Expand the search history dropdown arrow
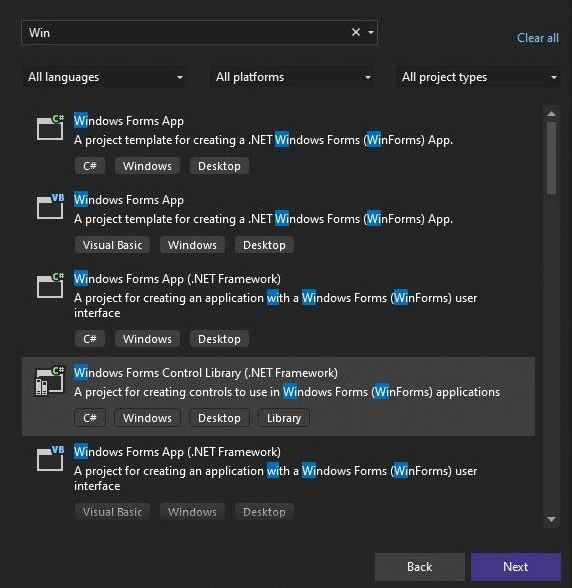The image size is (572, 588). pyautogui.click(x=371, y=33)
